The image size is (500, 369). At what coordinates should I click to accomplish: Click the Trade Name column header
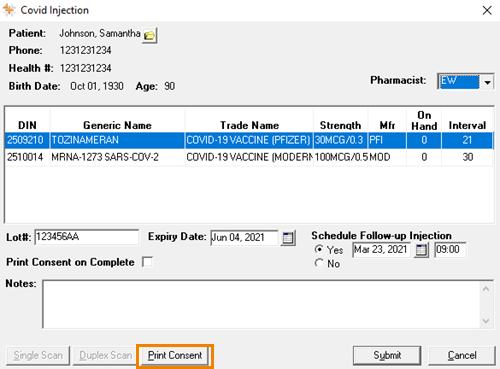pyautogui.click(x=249, y=120)
